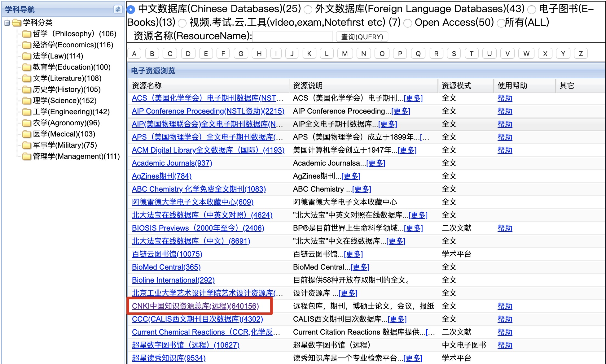This screenshot has width=606, height=364.
Task: Click 帮助 next to the ACS database
Action: [504, 98]
